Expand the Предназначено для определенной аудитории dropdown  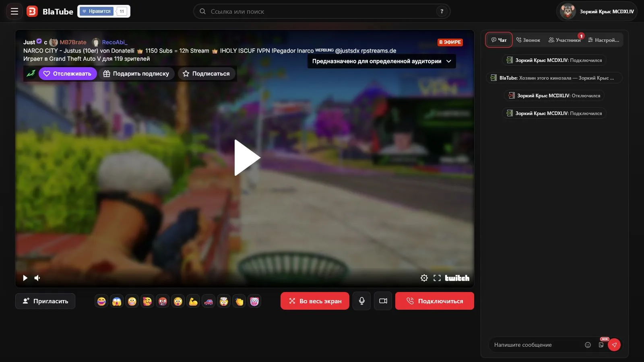click(x=382, y=61)
